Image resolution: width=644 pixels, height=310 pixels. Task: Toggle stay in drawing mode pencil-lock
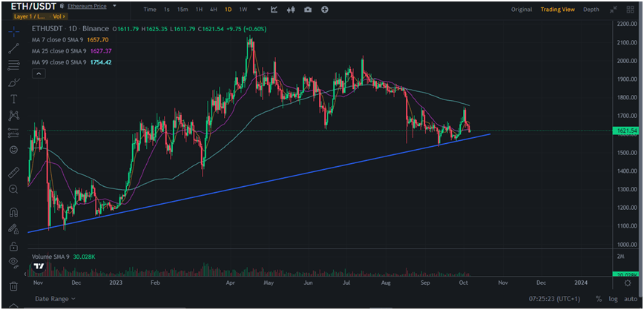pos(13,228)
